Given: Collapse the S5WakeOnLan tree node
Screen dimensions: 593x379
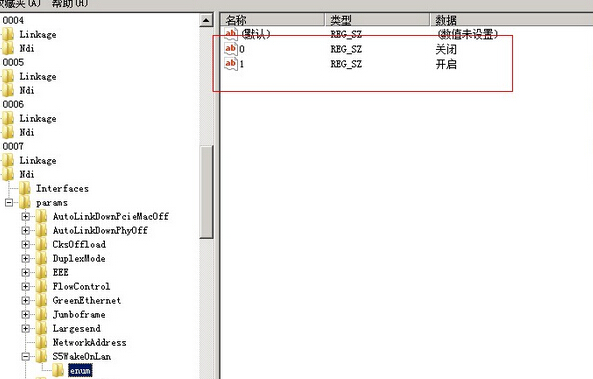Looking at the screenshot, I should pos(26,356).
